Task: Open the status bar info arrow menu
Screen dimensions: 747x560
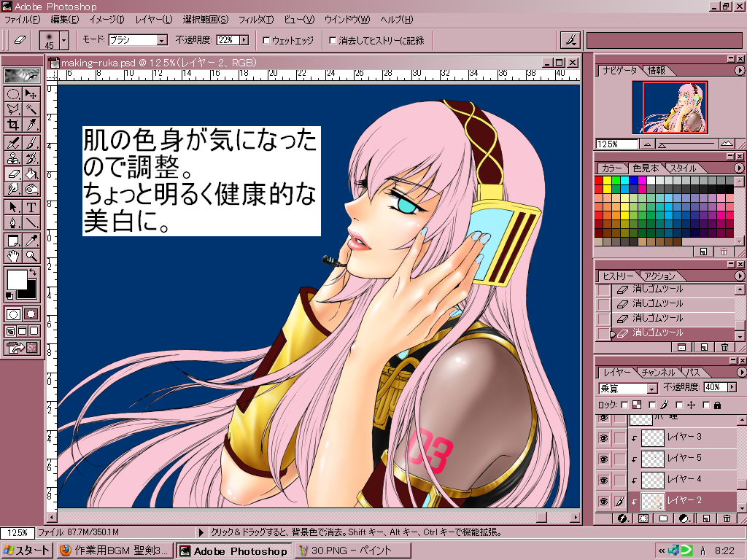Action: click(201, 532)
